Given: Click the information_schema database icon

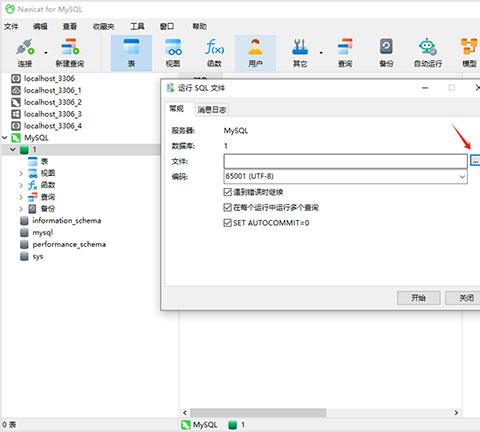Looking at the screenshot, I should [x=24, y=221].
